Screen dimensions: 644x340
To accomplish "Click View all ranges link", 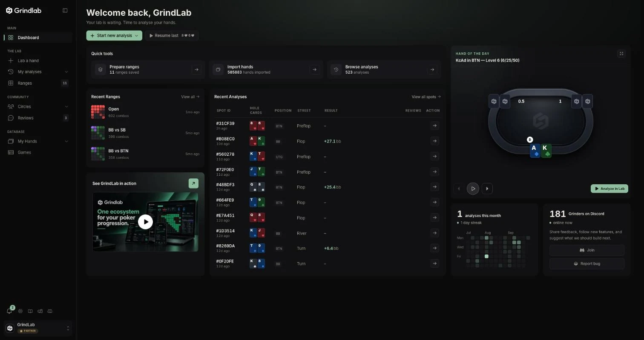I will tap(190, 97).
